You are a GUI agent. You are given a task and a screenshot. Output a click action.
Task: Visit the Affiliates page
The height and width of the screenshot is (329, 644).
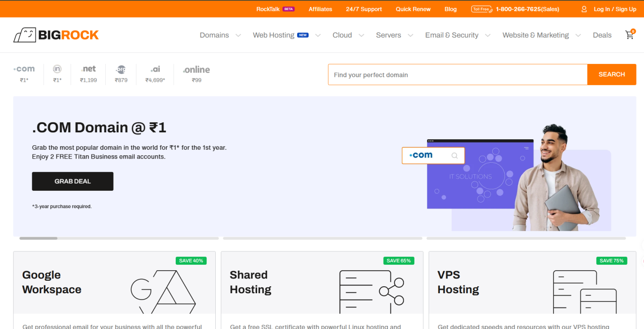click(x=320, y=9)
